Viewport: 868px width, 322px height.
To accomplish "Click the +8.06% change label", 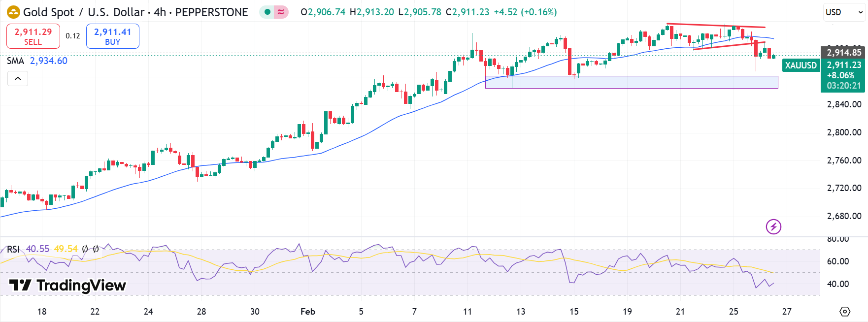I will point(840,75).
